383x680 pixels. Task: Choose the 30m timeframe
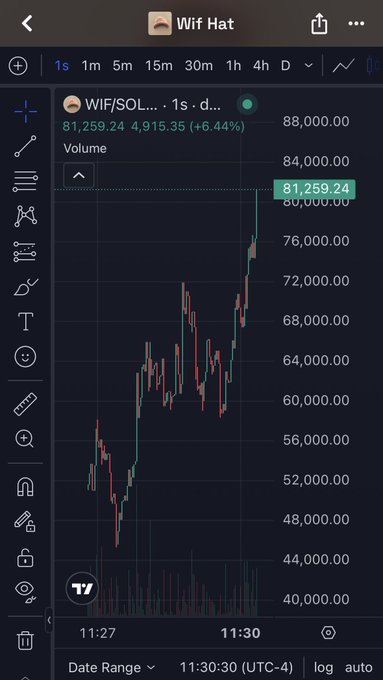tap(199, 66)
